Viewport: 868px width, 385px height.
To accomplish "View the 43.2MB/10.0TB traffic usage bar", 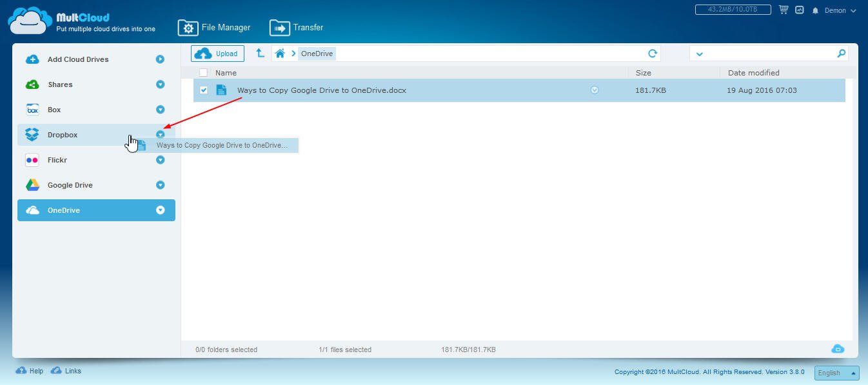I will [734, 10].
